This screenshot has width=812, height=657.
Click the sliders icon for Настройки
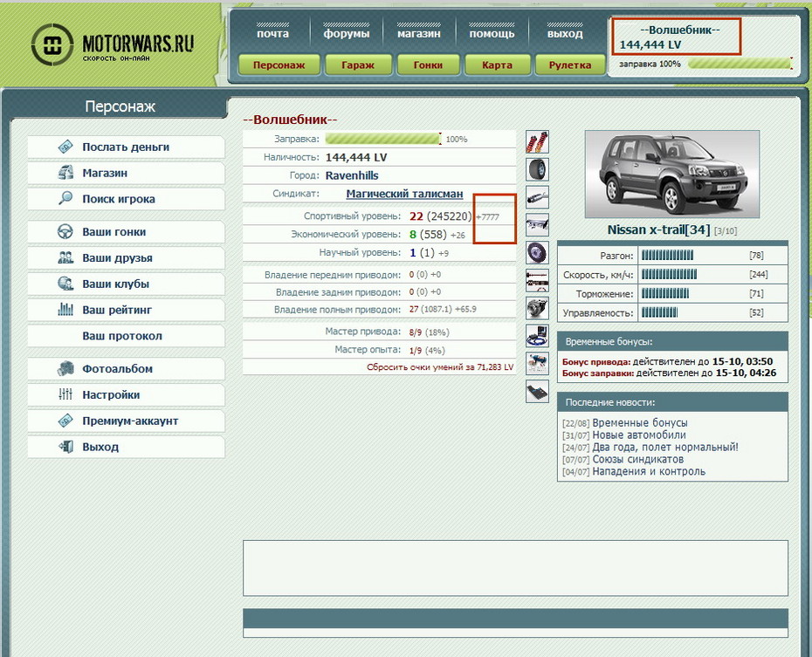pyautogui.click(x=65, y=394)
